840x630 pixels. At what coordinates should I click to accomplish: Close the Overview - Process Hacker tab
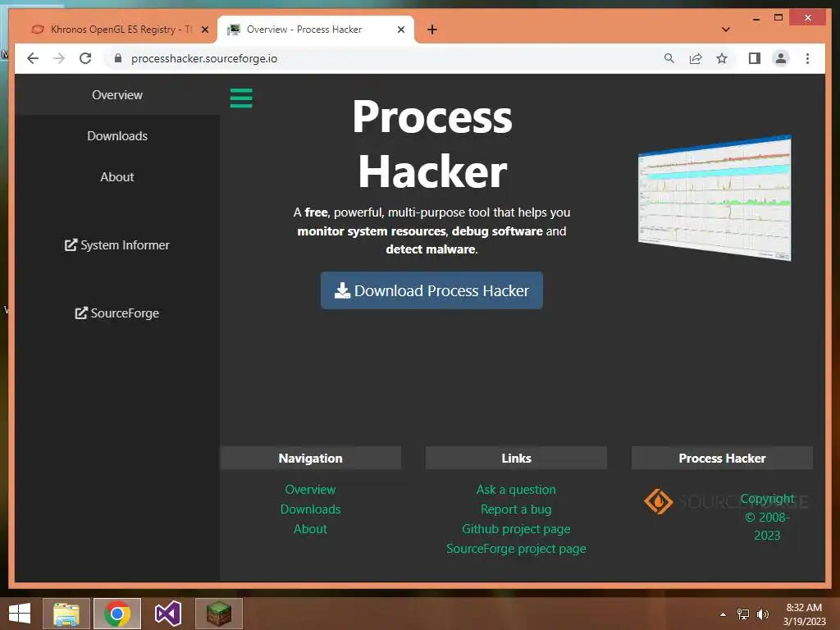click(400, 30)
